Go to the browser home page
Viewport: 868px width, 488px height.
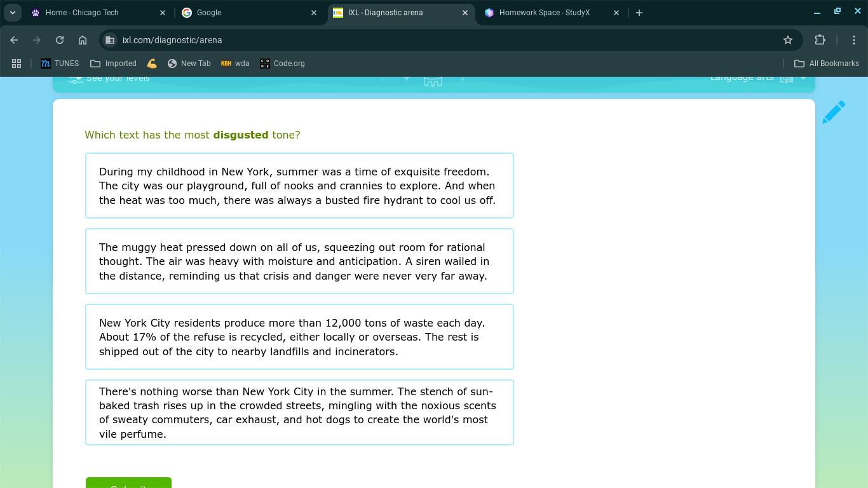pyautogui.click(x=83, y=40)
